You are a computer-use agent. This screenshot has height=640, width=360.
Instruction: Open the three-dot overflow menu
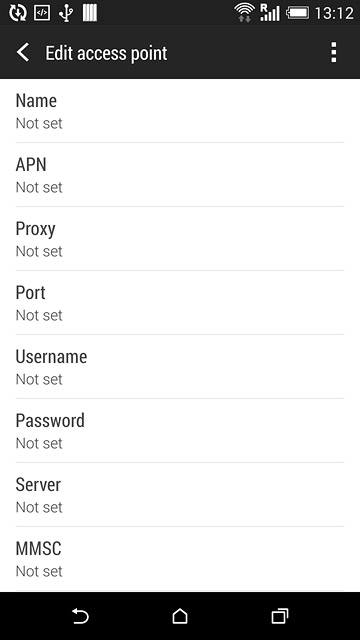333,52
